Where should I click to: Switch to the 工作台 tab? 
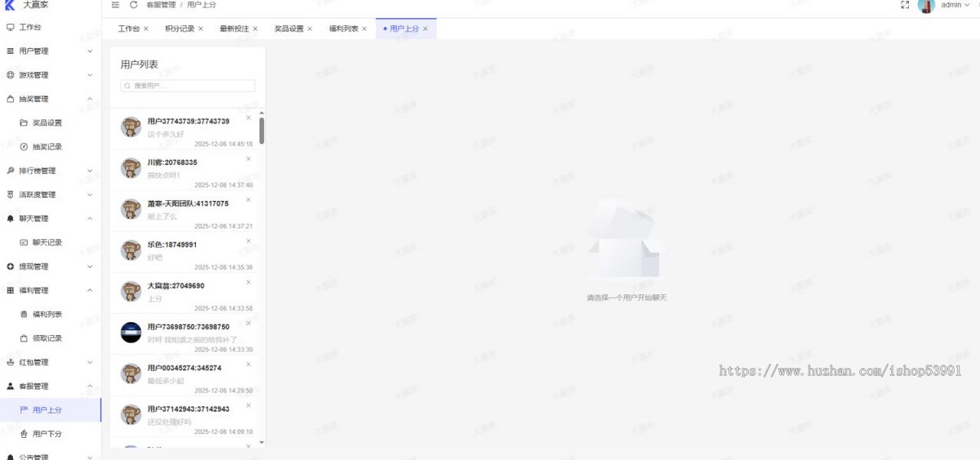128,29
